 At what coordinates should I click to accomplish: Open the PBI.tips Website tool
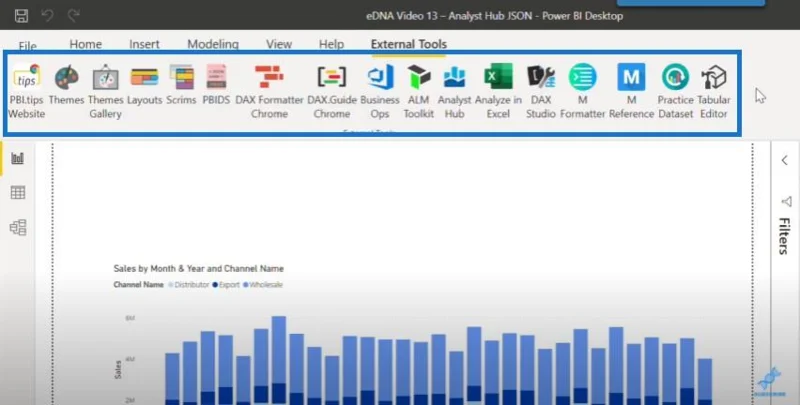tap(26, 92)
